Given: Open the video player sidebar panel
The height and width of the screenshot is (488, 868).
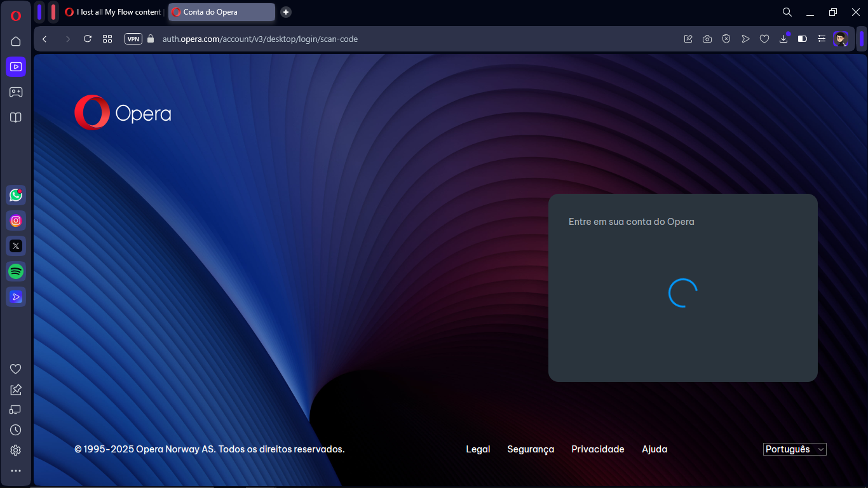Looking at the screenshot, I should [16, 67].
